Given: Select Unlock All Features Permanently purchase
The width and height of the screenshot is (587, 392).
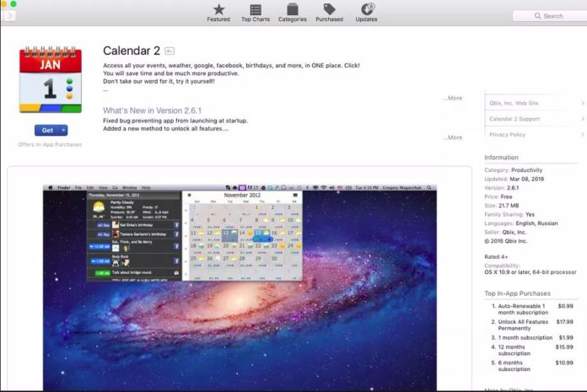Looking at the screenshot, I should click(522, 325).
